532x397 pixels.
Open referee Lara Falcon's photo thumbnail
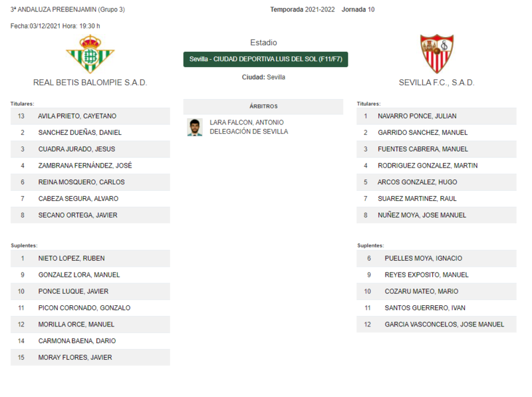click(x=195, y=127)
